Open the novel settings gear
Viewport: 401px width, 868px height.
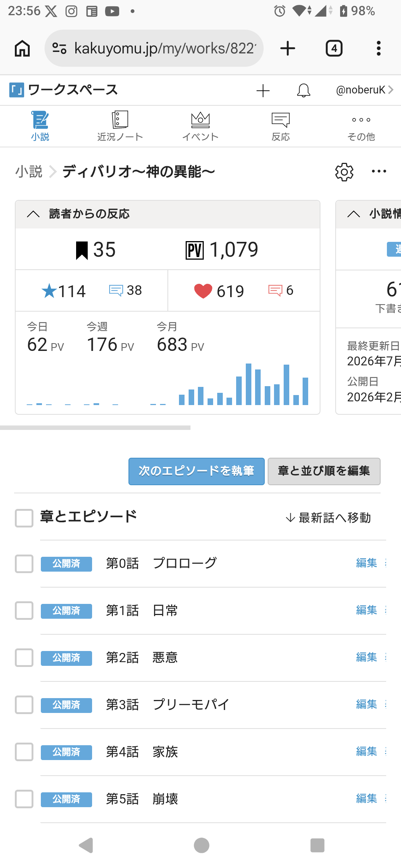coord(344,172)
